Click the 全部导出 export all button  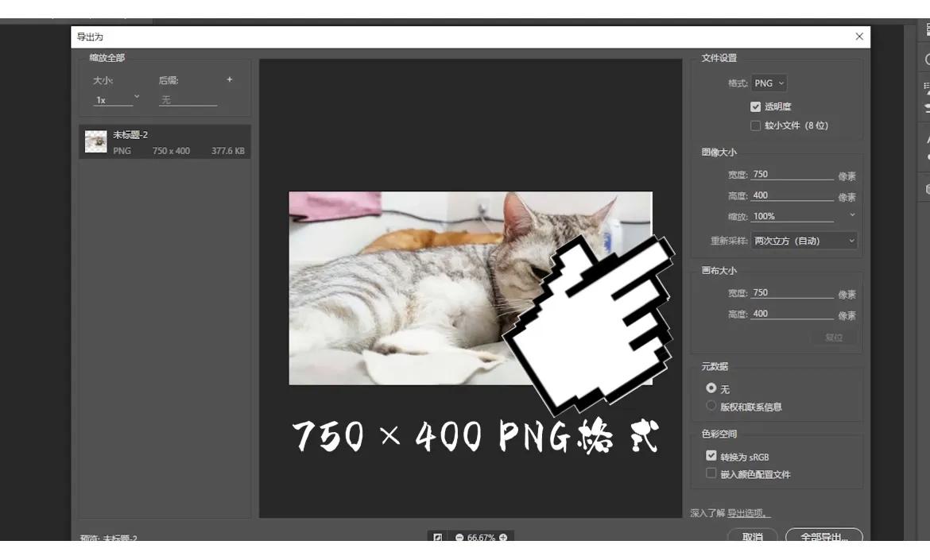click(x=823, y=537)
